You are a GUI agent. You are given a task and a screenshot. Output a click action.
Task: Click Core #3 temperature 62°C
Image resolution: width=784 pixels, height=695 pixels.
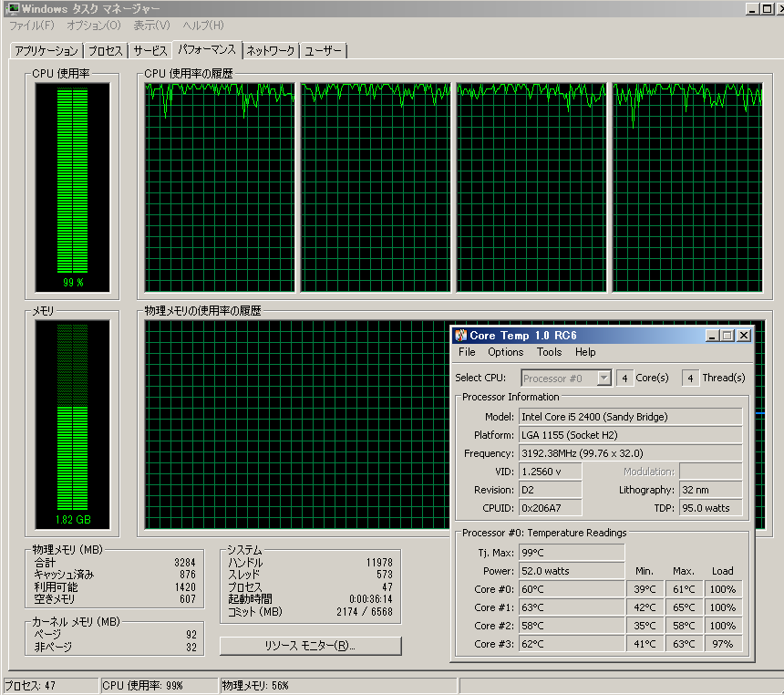[572, 644]
